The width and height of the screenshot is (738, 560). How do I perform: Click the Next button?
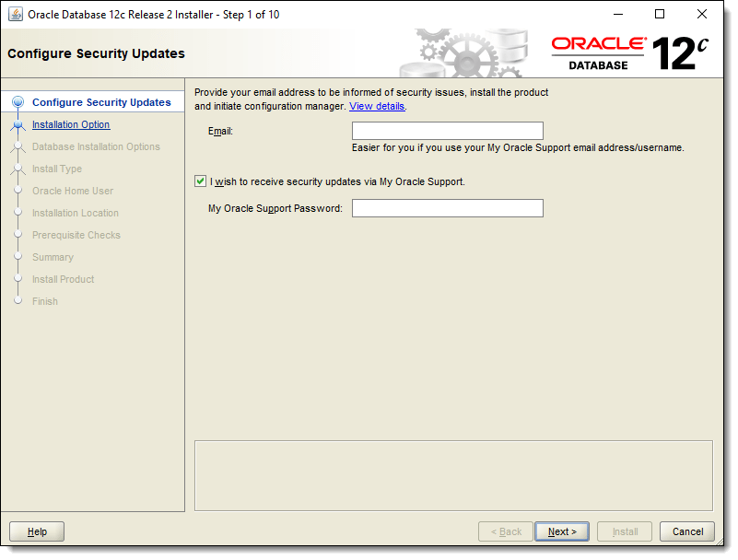coord(562,531)
